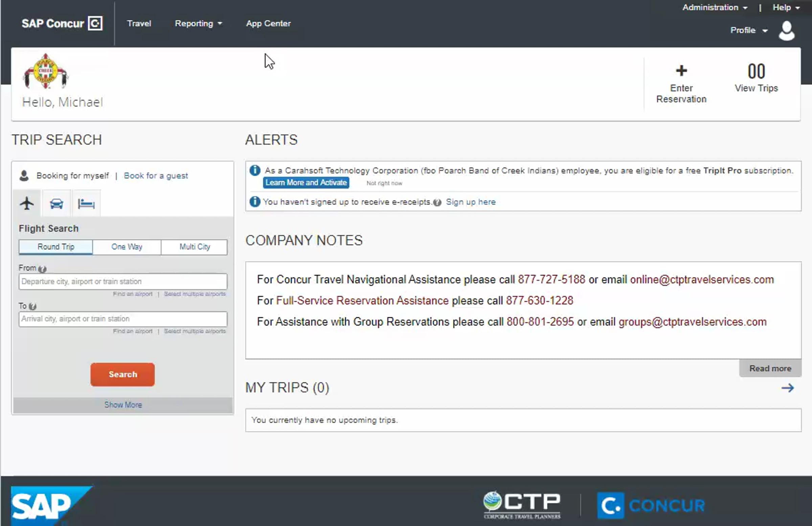Click the groups@ctptravelservices.com email link
Screen dimensions: 812x526
[693, 322]
